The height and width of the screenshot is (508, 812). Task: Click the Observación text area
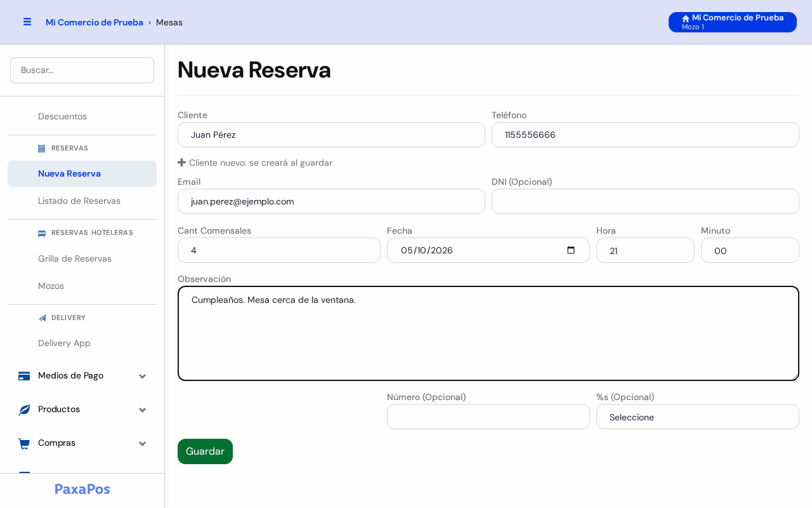(488, 333)
